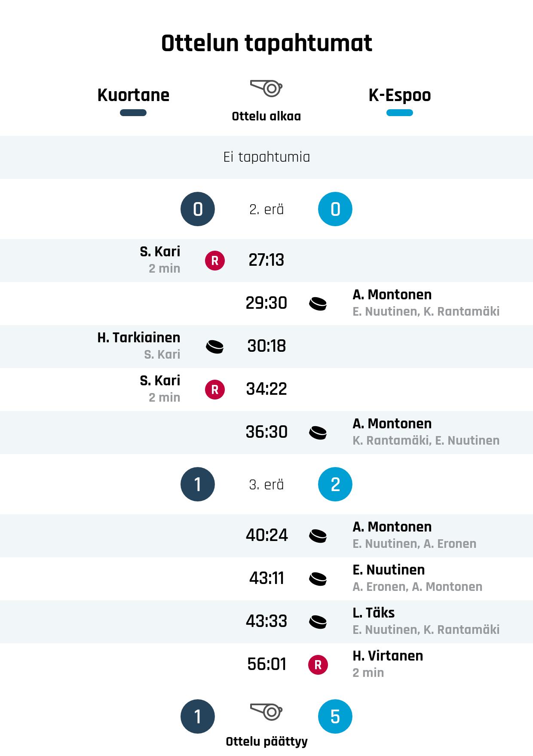Click the light blue K-Espoo color bar
The image size is (533, 756).
pos(400,113)
